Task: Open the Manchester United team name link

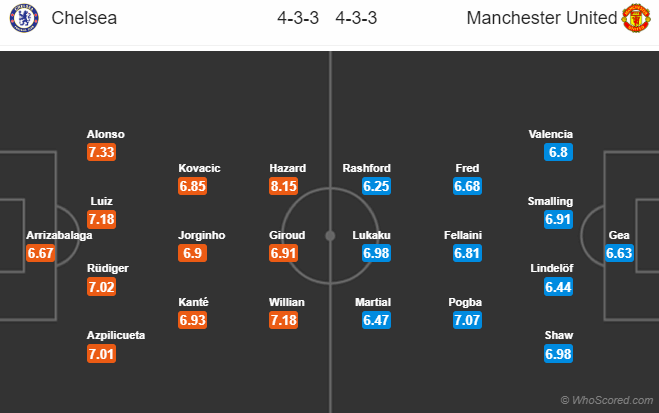Action: [542, 18]
